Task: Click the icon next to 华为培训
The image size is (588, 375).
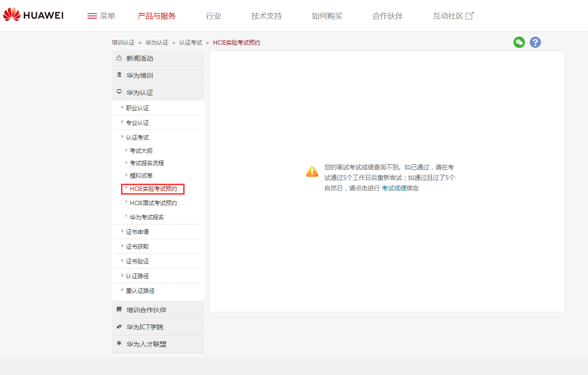Action: [119, 75]
